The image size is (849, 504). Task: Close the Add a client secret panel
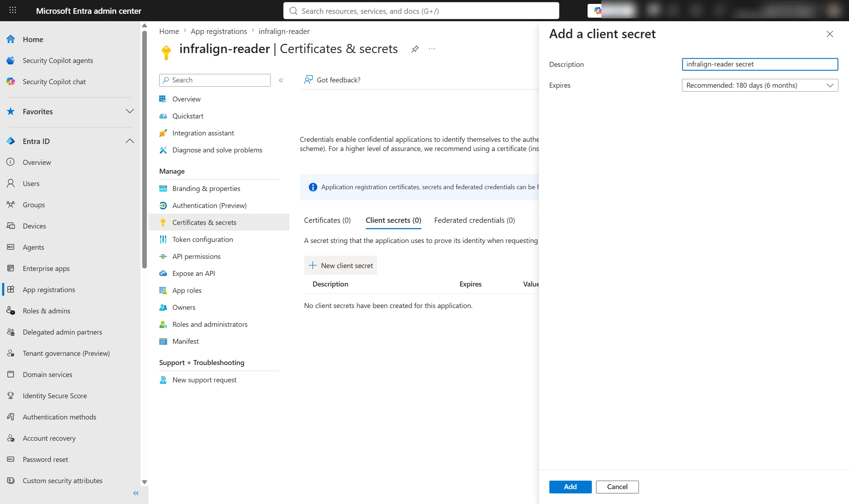[x=830, y=34]
